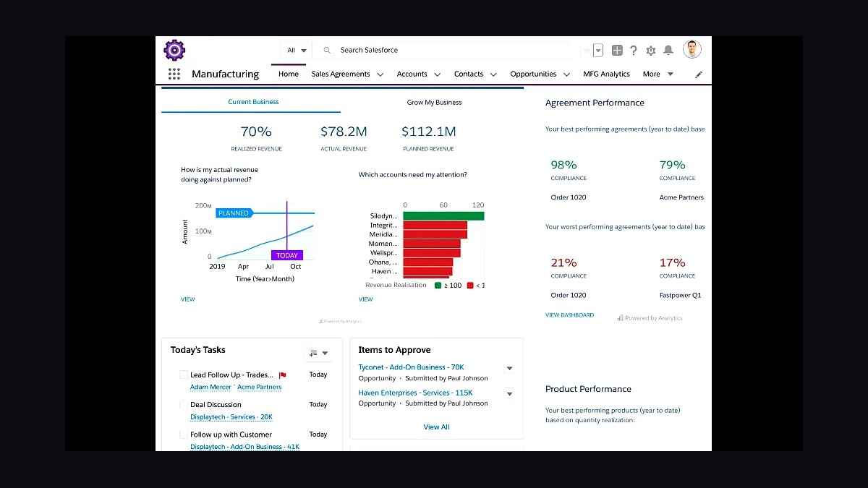Open the notifications bell
868x488 pixels.
point(668,50)
